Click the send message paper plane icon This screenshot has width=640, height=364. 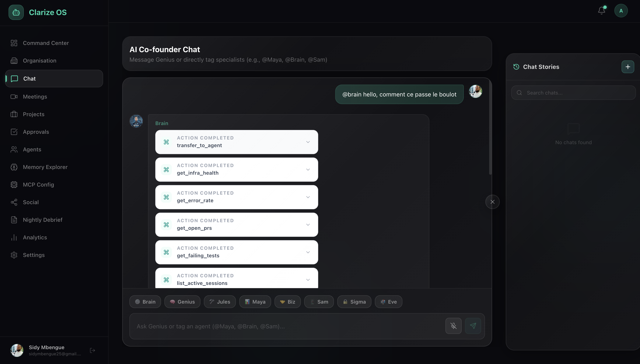[x=473, y=326]
